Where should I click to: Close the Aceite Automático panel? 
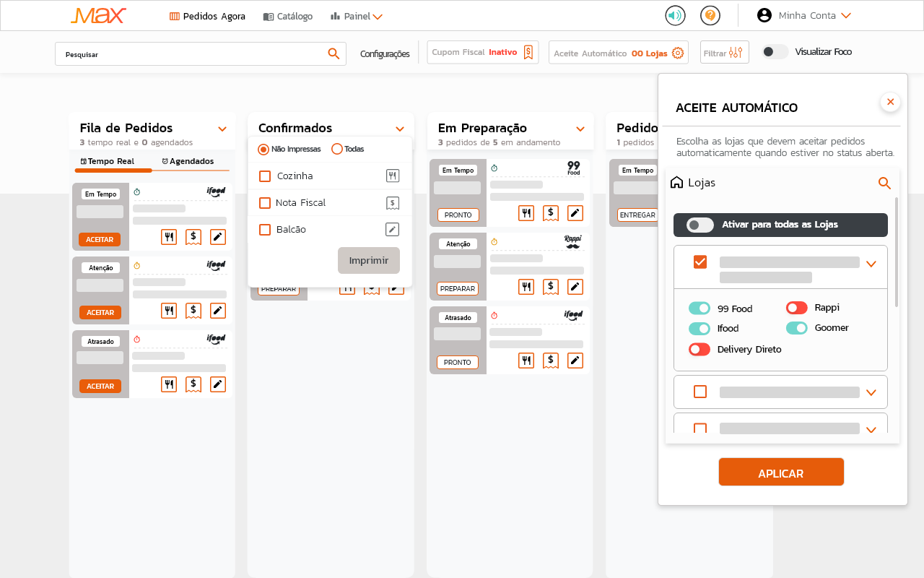pos(890,102)
